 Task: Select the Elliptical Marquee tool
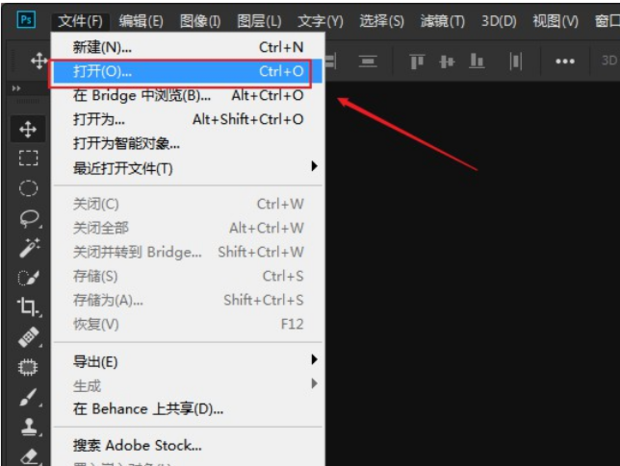(x=28, y=188)
